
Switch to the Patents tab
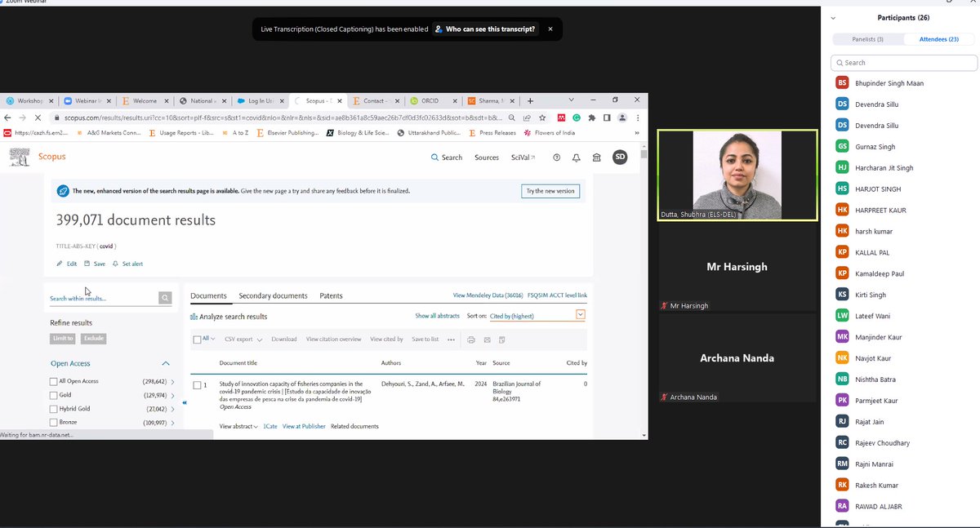tap(331, 295)
